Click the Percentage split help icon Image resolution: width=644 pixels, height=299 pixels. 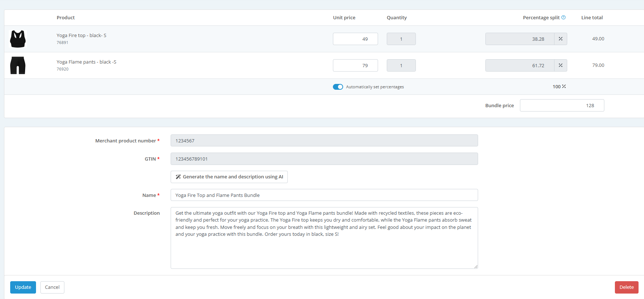coord(563,17)
